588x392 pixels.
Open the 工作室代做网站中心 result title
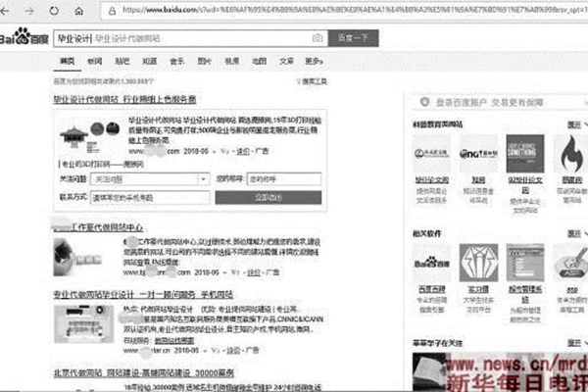(x=98, y=227)
